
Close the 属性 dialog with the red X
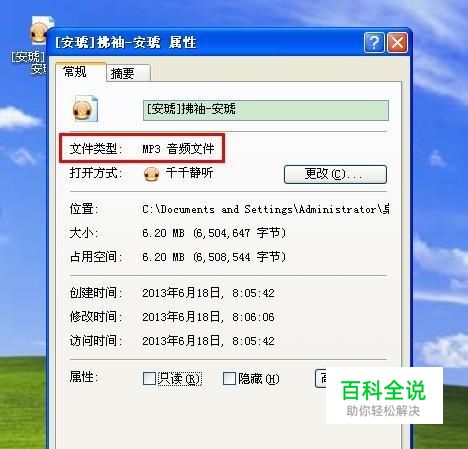[x=397, y=43]
